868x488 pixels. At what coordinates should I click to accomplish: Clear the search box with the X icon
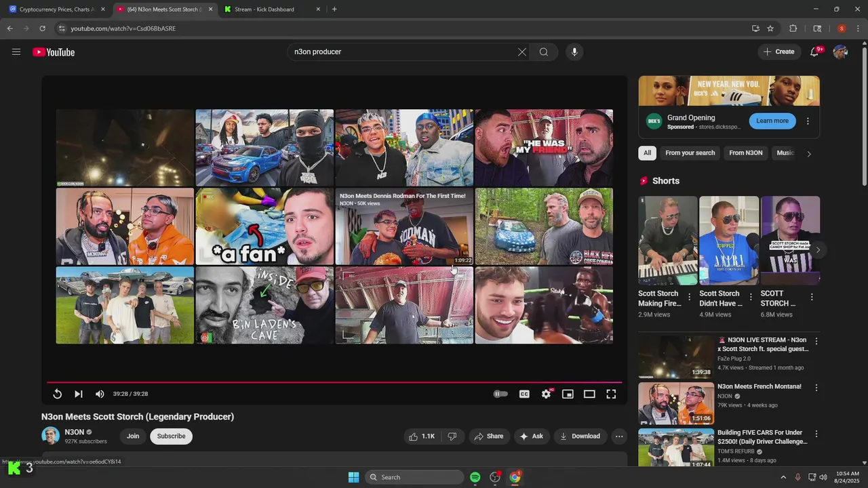pyautogui.click(x=522, y=52)
